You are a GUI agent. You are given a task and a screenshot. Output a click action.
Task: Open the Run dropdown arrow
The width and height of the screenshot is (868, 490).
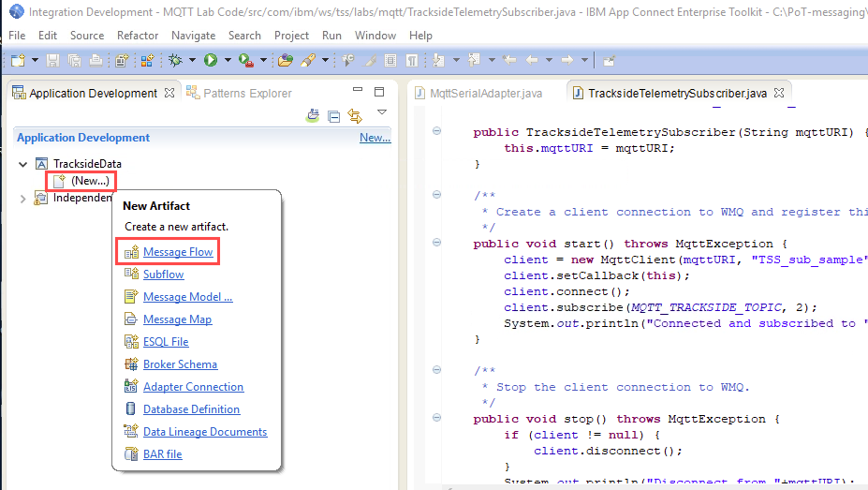coord(228,60)
